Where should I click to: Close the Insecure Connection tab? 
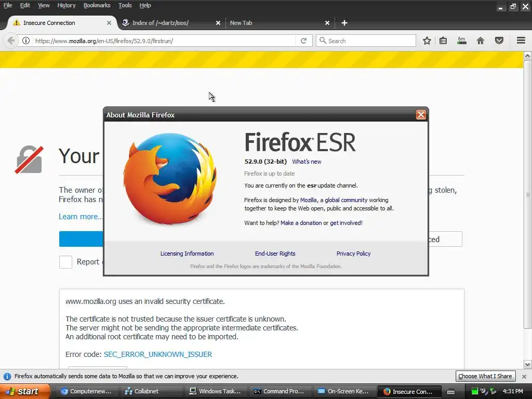[x=109, y=23]
